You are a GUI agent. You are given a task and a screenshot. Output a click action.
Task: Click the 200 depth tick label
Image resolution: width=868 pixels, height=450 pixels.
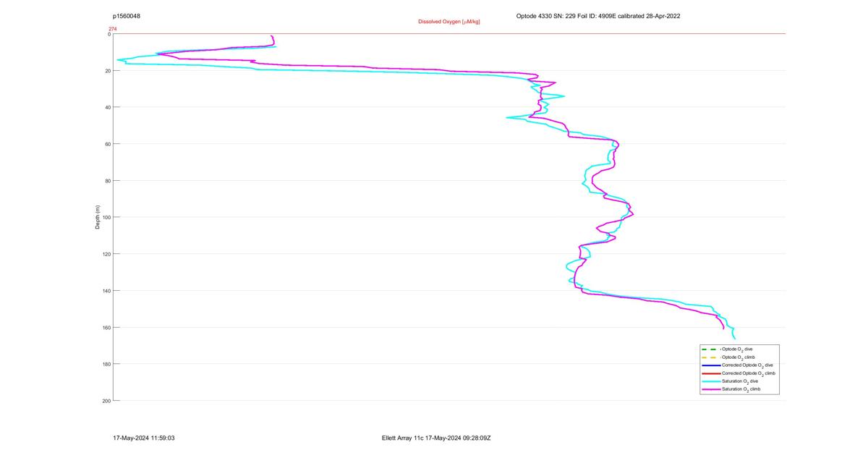pyautogui.click(x=106, y=401)
